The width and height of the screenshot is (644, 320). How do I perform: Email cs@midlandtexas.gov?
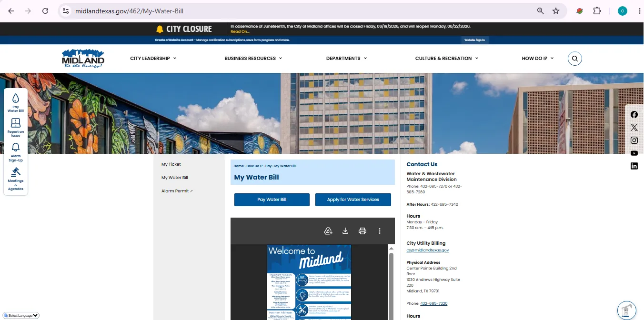[x=427, y=250]
